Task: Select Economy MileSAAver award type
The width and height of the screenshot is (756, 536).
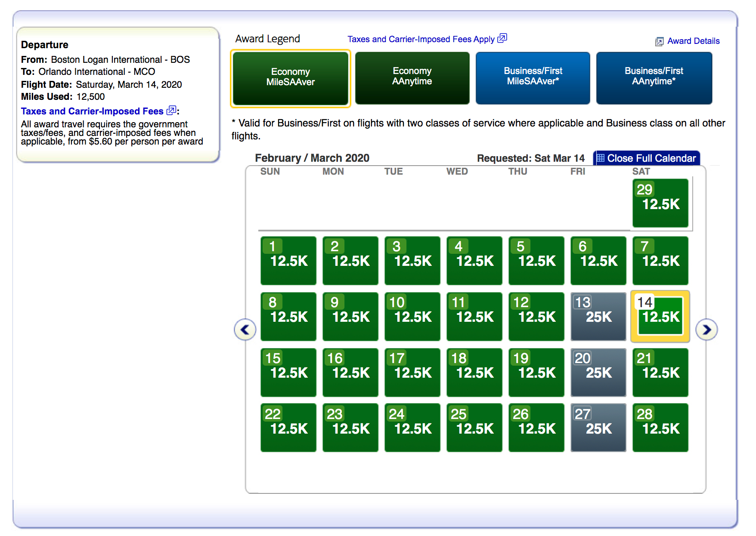Action: [x=291, y=77]
